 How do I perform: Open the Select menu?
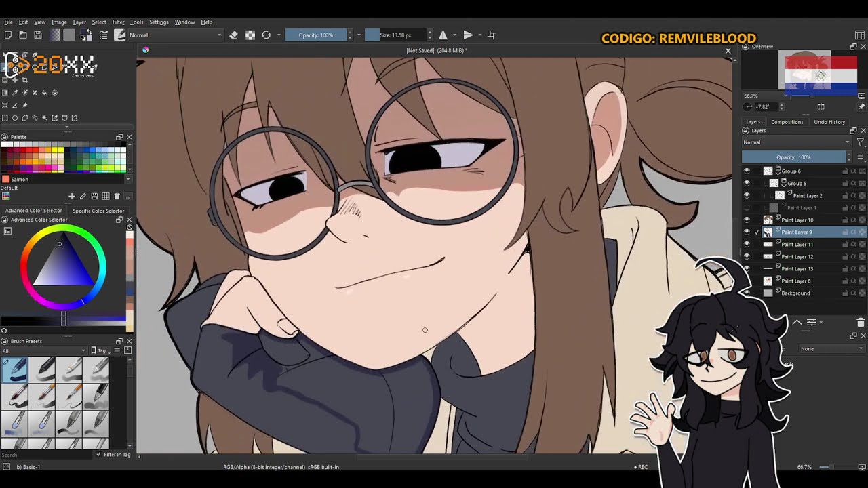pos(99,22)
